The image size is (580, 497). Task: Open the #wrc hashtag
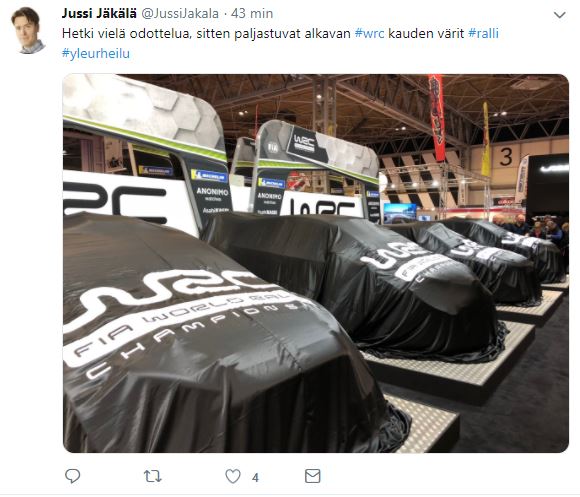pos(369,34)
